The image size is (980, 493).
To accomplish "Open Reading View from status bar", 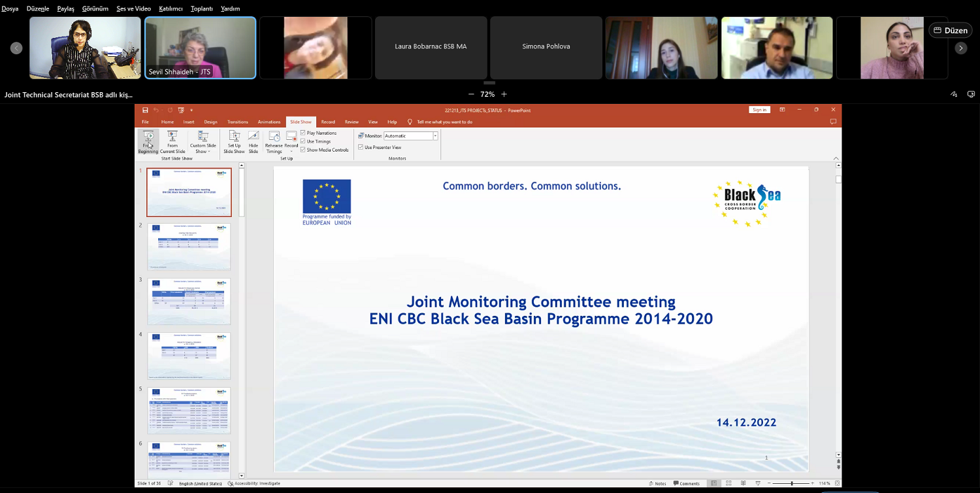I will click(x=743, y=483).
